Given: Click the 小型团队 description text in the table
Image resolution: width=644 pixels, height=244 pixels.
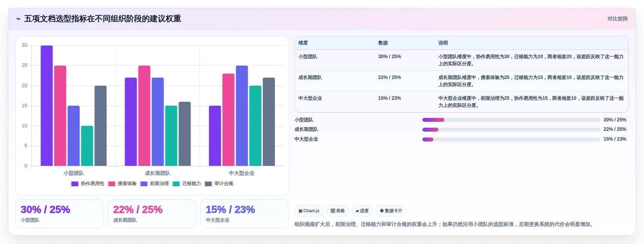Looking at the screenshot, I should tap(531, 60).
